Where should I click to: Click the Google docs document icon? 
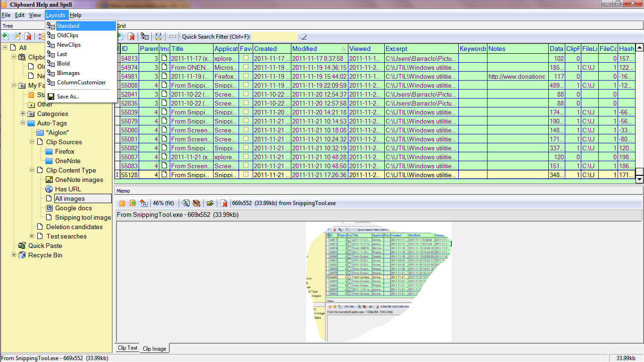(49, 208)
